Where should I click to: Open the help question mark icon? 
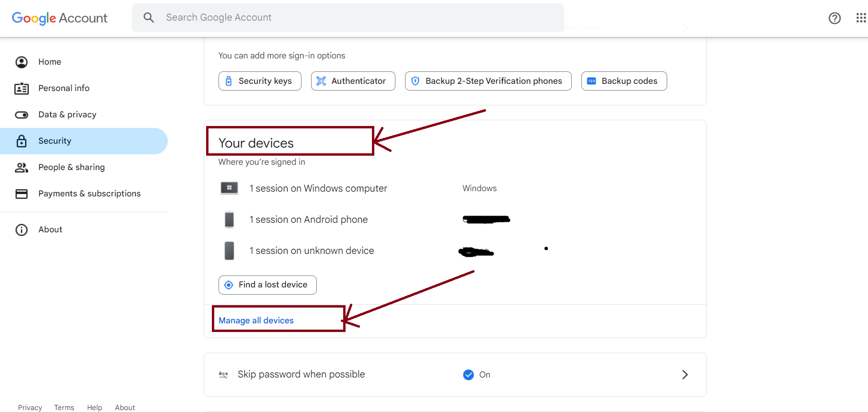tap(834, 18)
